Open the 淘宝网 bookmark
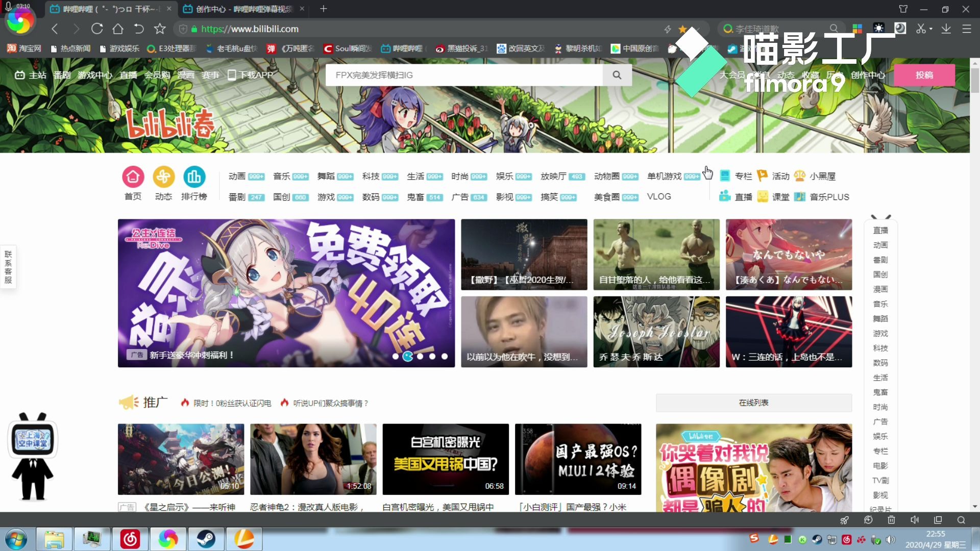Screen dimensions: 980x551 24,48
